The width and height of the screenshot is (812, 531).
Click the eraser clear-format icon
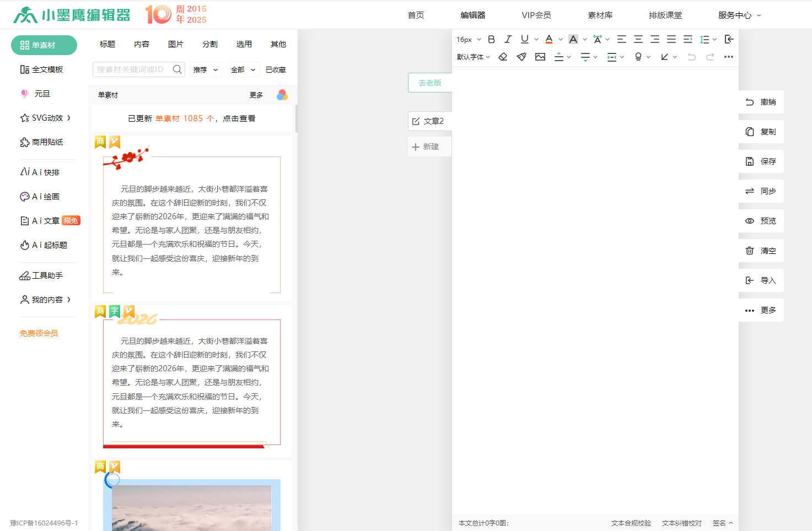pos(503,57)
